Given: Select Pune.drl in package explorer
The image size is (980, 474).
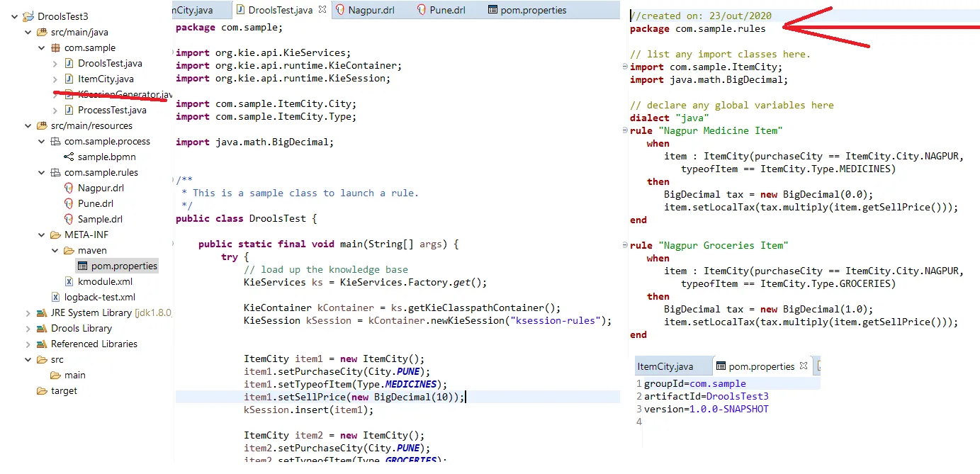Looking at the screenshot, I should click(96, 203).
